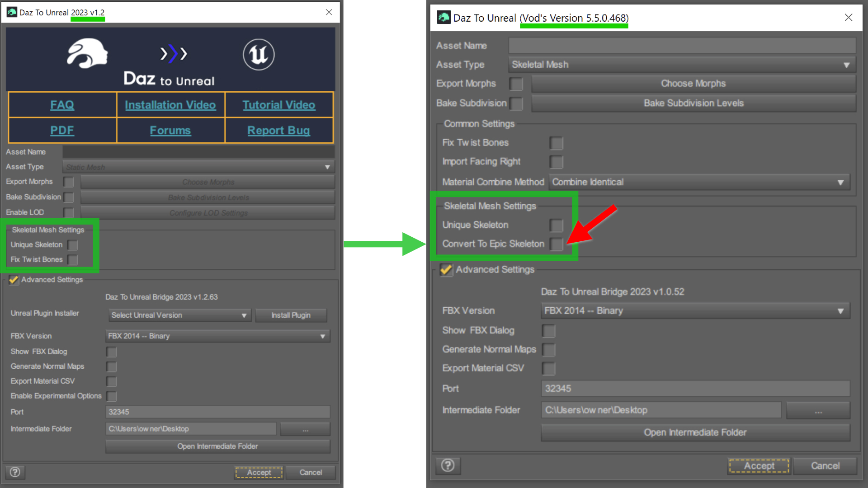This screenshot has height=488, width=868.
Task: Click Bake Subdivision Levels in Vod's Version dialog
Action: tap(693, 103)
